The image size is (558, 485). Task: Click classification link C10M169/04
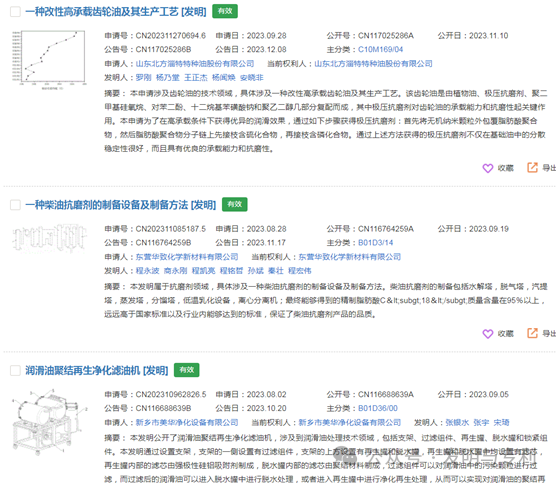pos(380,49)
